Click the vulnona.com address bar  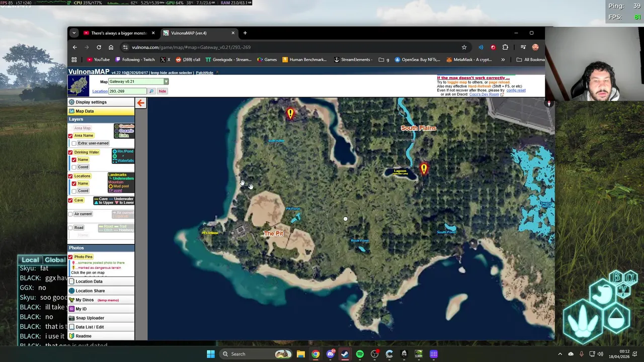[x=292, y=47]
